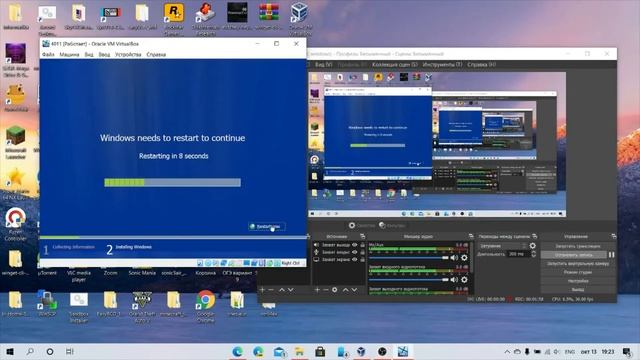Toggle lock for Захват экрана source
The image size is (640, 360).
(362, 260)
